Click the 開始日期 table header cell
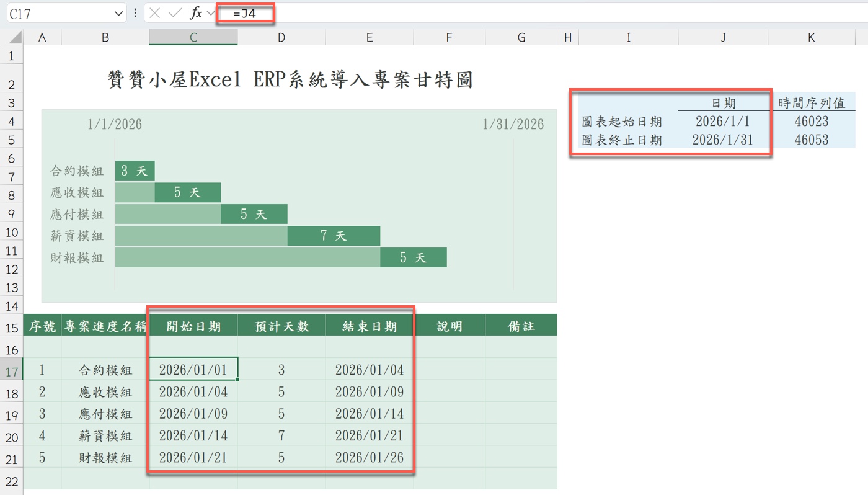868x495 pixels. coord(193,324)
